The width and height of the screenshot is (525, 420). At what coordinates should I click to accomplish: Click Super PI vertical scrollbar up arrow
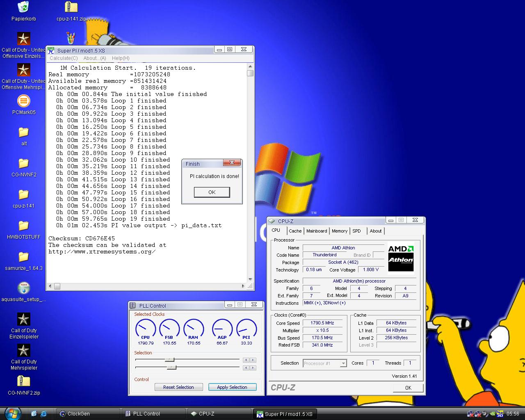250,66
